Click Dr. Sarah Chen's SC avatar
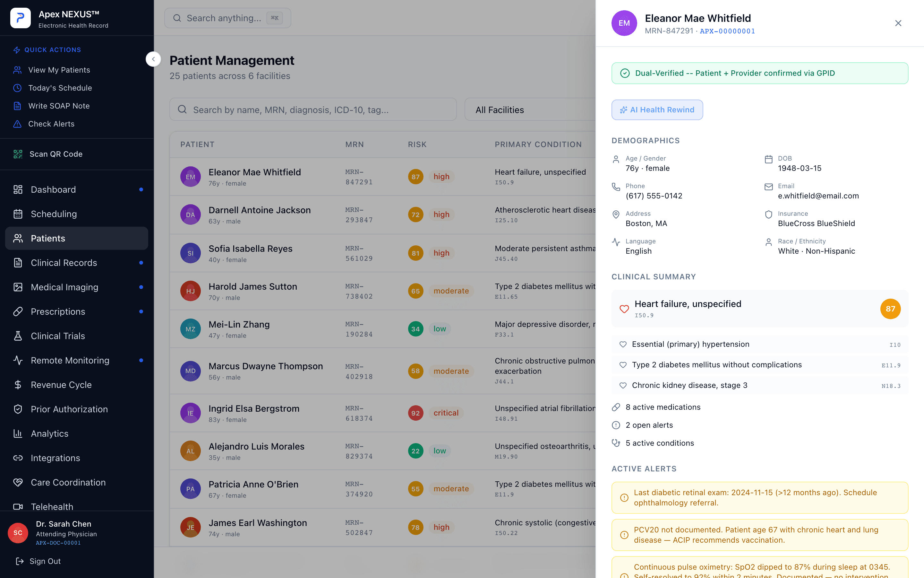 click(x=18, y=533)
